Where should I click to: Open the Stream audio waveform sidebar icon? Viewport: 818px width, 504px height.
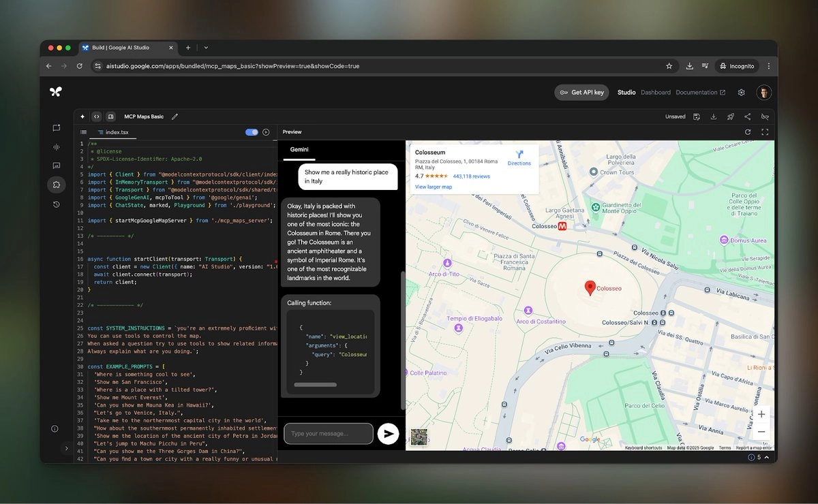tap(56, 146)
